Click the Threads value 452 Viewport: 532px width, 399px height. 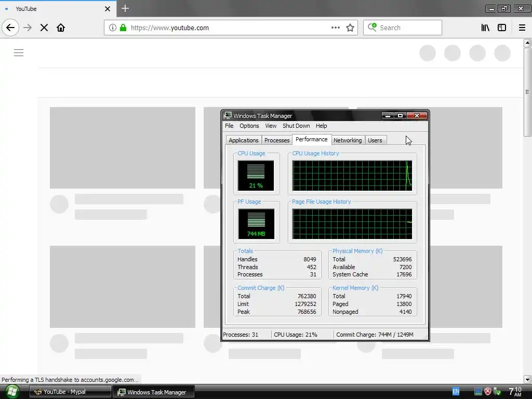tap(312, 267)
